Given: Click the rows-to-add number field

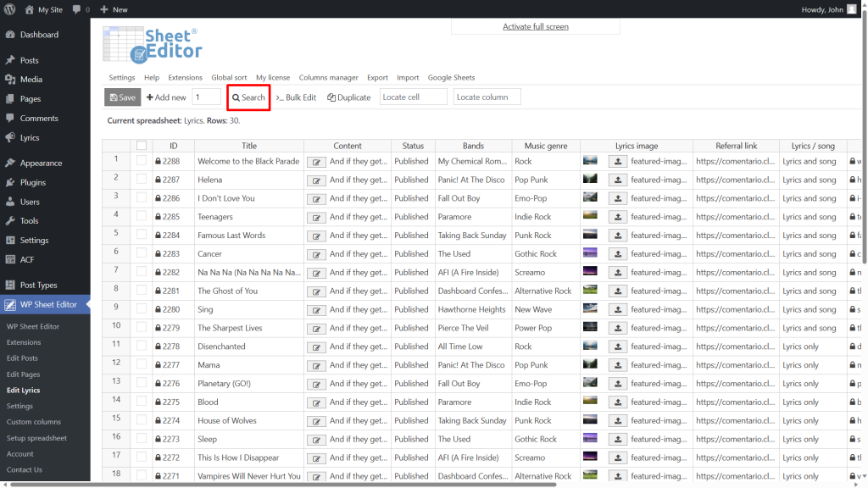Looking at the screenshot, I should pyautogui.click(x=207, y=97).
